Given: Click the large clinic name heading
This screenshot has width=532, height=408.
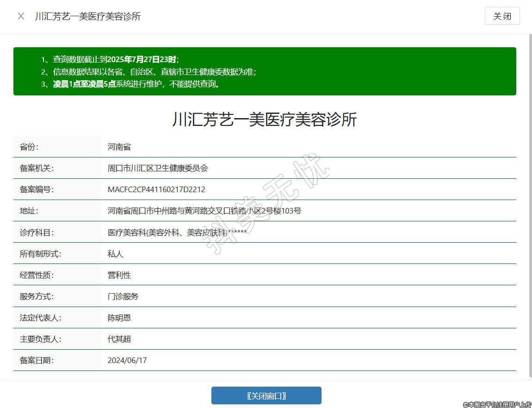Looking at the screenshot, I should coord(265,119).
